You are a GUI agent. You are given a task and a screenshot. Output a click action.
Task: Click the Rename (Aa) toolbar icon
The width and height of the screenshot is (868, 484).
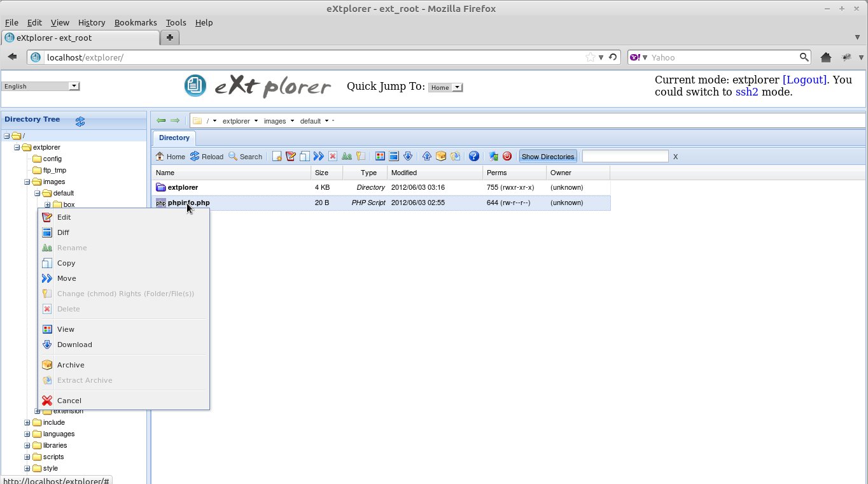pyautogui.click(x=347, y=156)
